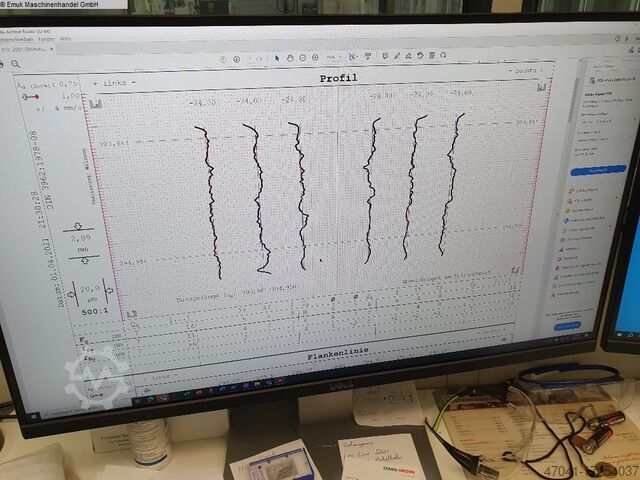This screenshot has width=640, height=480.
Task: Click the blue button at tools pane bottom
Action: (x=567, y=325)
